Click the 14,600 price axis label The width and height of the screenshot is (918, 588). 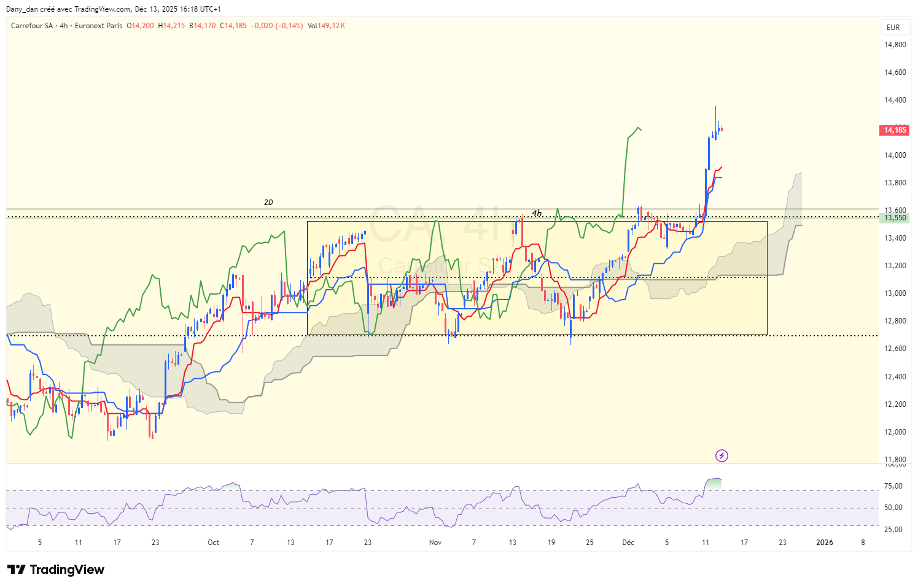(x=895, y=72)
